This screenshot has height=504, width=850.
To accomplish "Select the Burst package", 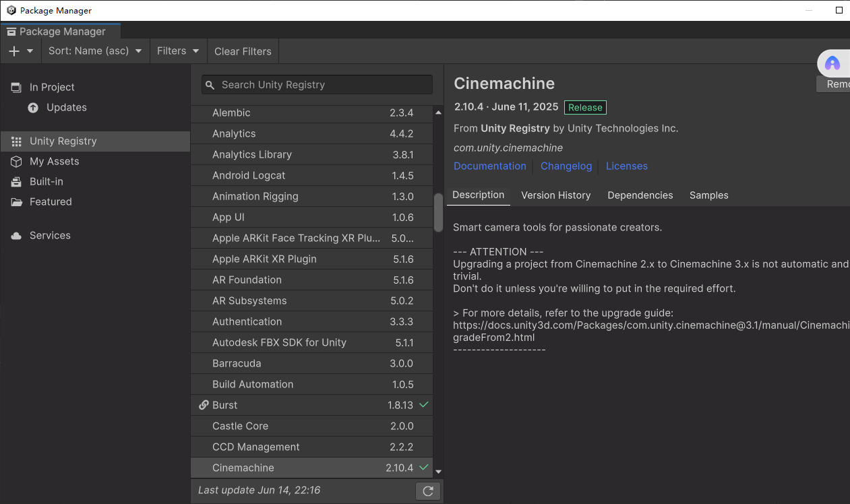I will (312, 405).
